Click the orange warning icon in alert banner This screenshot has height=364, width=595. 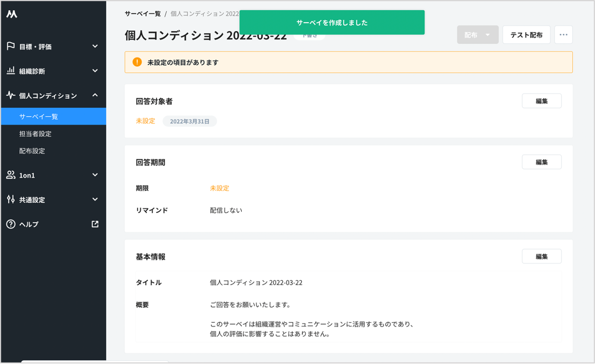point(137,62)
